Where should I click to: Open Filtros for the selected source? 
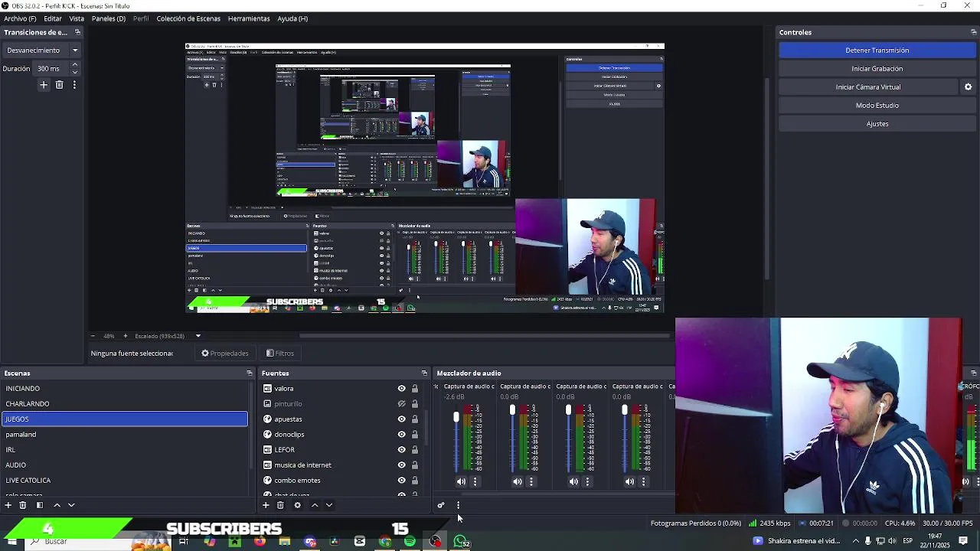click(x=280, y=354)
